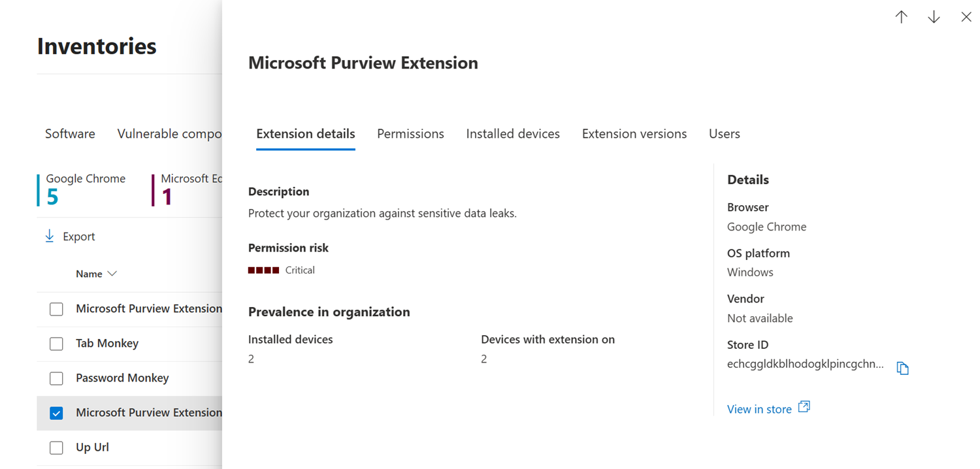Viewport: 980px width, 469px height.
Task: Click the external link icon beside View in store
Action: (804, 407)
